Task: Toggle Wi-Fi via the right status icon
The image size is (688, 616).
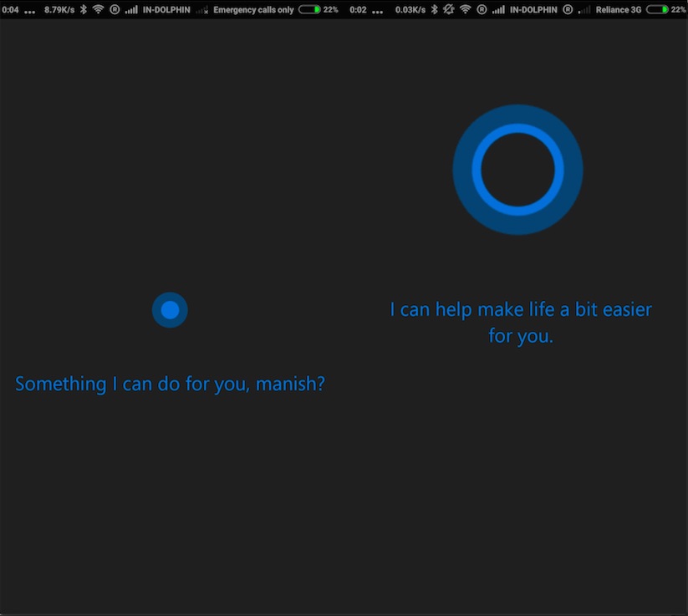Action: pos(465,9)
